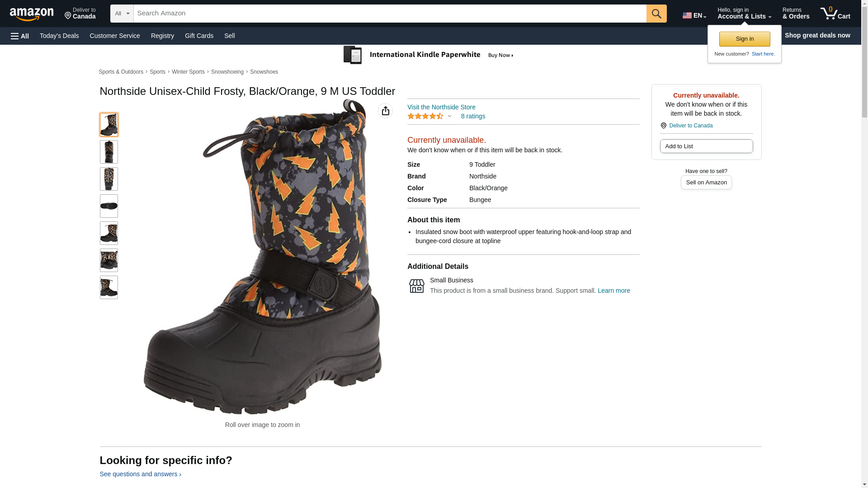Expand the search category All dropdown

pos(122,14)
